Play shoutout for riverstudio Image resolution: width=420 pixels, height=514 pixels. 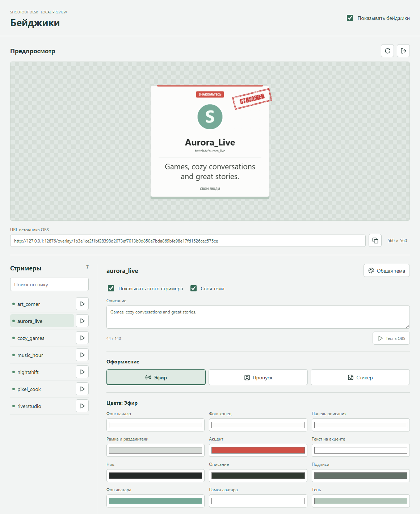tap(82, 406)
